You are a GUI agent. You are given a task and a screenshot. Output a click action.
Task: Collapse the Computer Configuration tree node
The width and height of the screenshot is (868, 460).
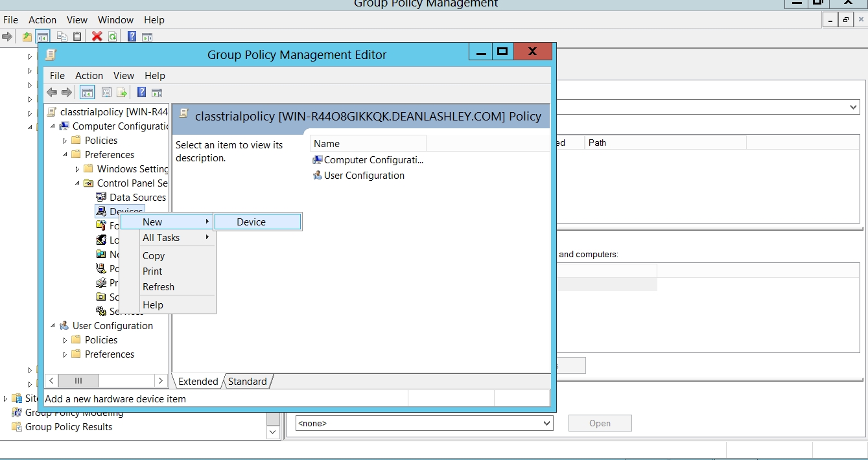coord(53,126)
